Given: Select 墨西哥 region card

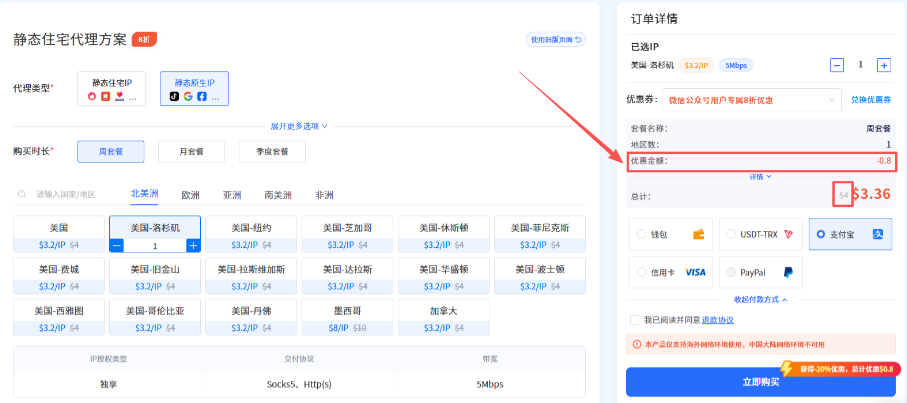Looking at the screenshot, I should tap(347, 317).
